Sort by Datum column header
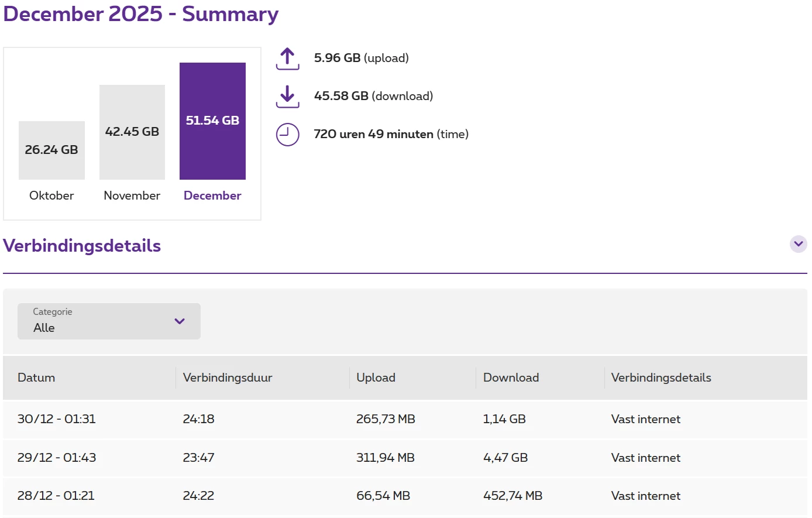Image resolution: width=812 pixels, height=518 pixels. pos(36,378)
